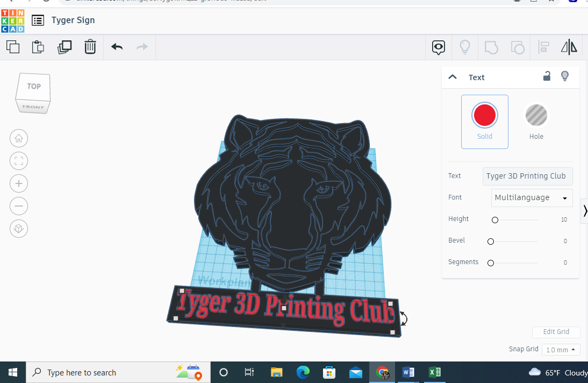Mirror the shape with the Flip tool
Image resolution: width=588 pixels, height=383 pixels.
[569, 47]
